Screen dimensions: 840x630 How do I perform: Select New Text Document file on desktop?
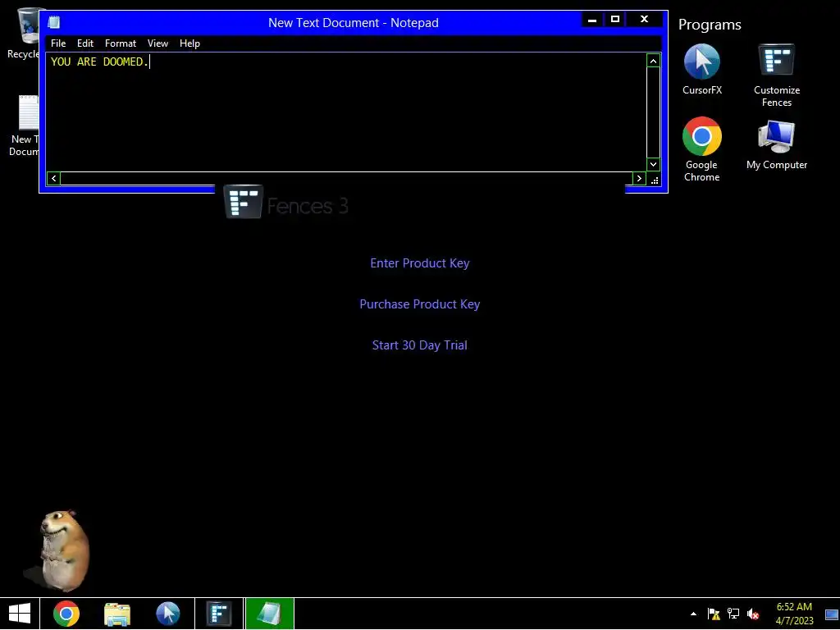click(24, 126)
